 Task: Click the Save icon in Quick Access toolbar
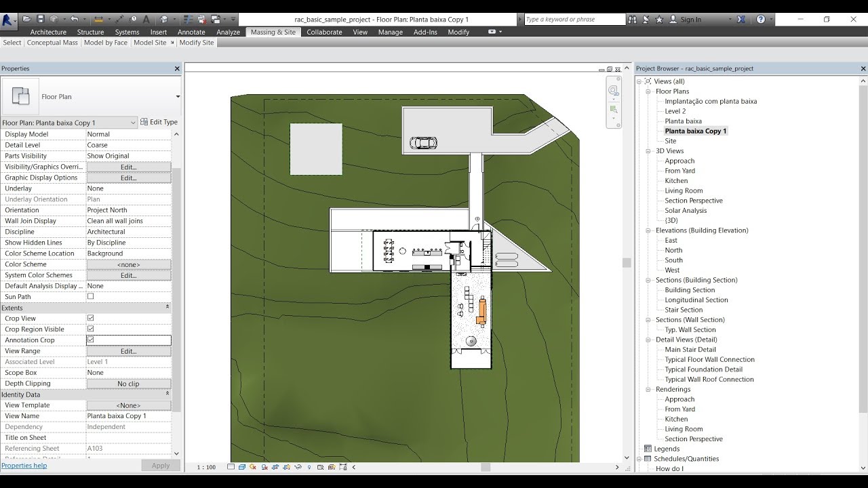pyautogui.click(x=41, y=19)
